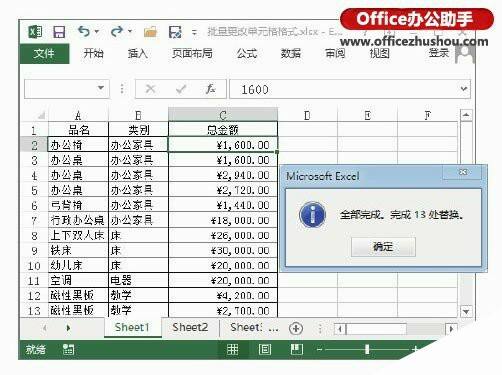Open the Name Box dropdown arrow
The width and height of the screenshot is (502, 375).
point(101,88)
